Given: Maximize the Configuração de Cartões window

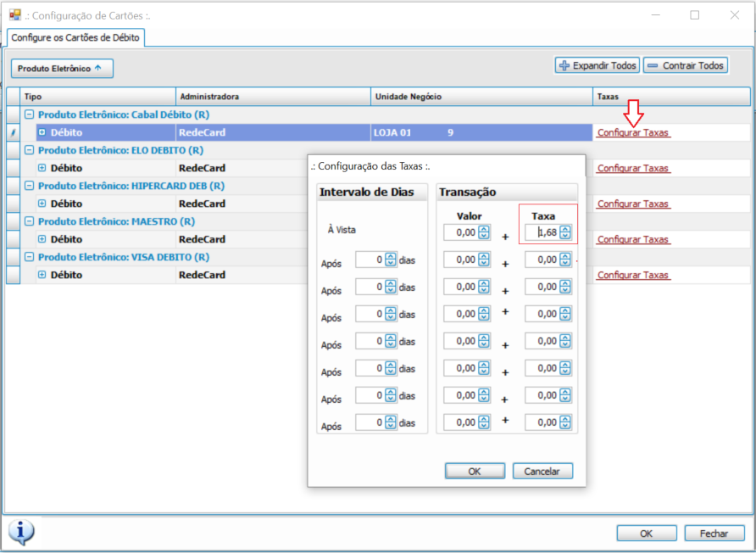Looking at the screenshot, I should 695,15.
